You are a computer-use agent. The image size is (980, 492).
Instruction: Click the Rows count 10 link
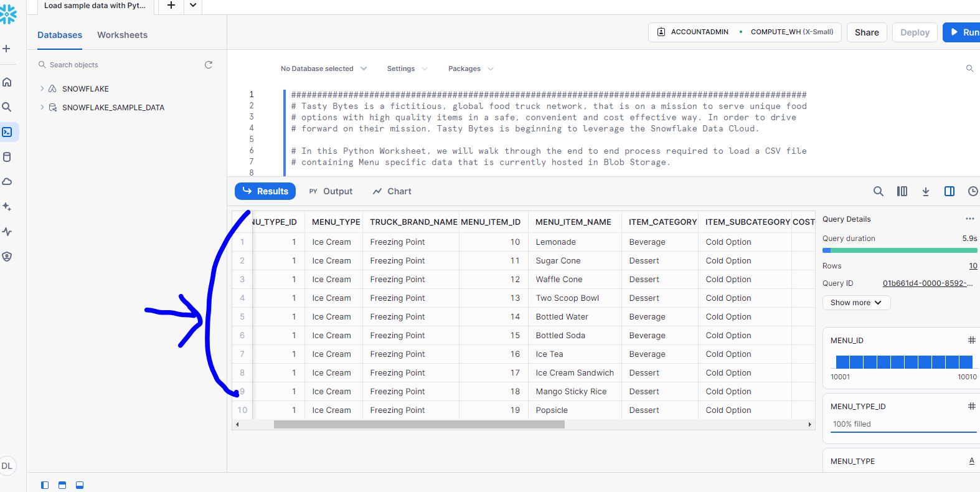[973, 266]
